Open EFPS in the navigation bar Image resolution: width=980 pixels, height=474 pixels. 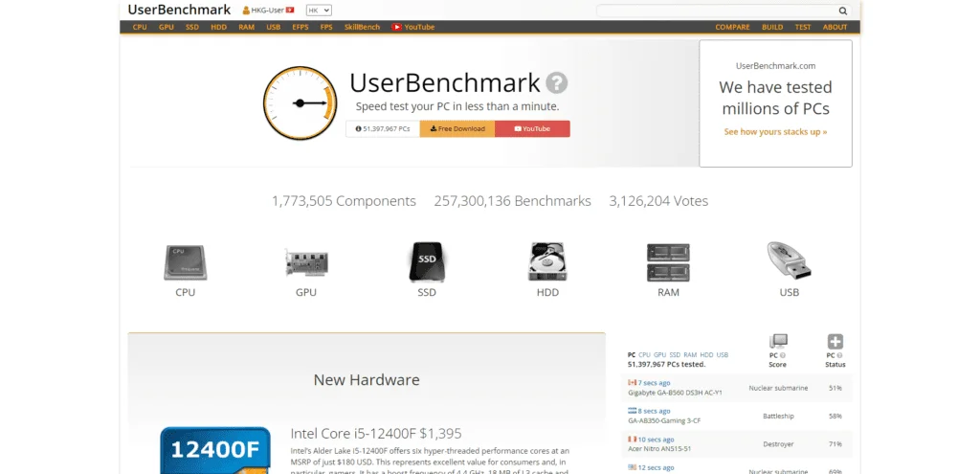click(x=301, y=27)
